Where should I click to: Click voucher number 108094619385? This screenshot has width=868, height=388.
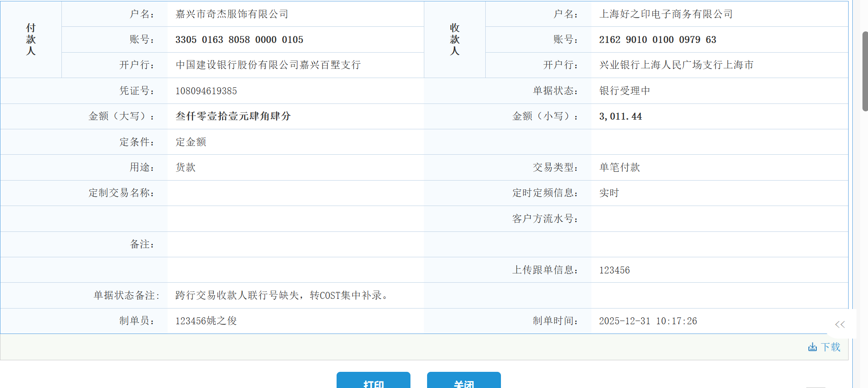coord(206,91)
